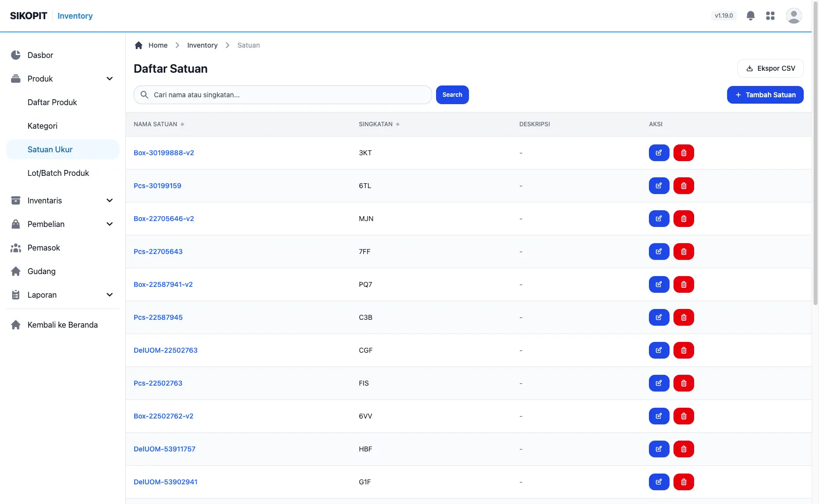This screenshot has height=504, width=819.
Task: Open the Pcs-22705643 unit link
Action: point(158,252)
